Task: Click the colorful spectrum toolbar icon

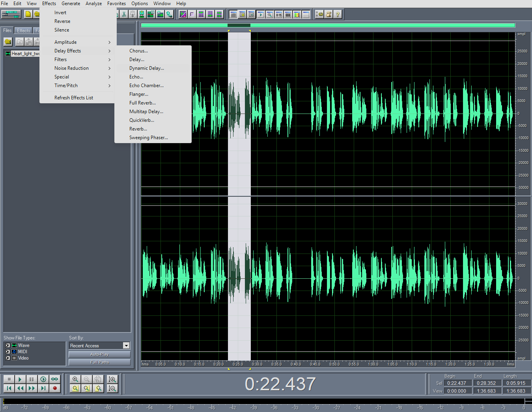Action: point(297,15)
